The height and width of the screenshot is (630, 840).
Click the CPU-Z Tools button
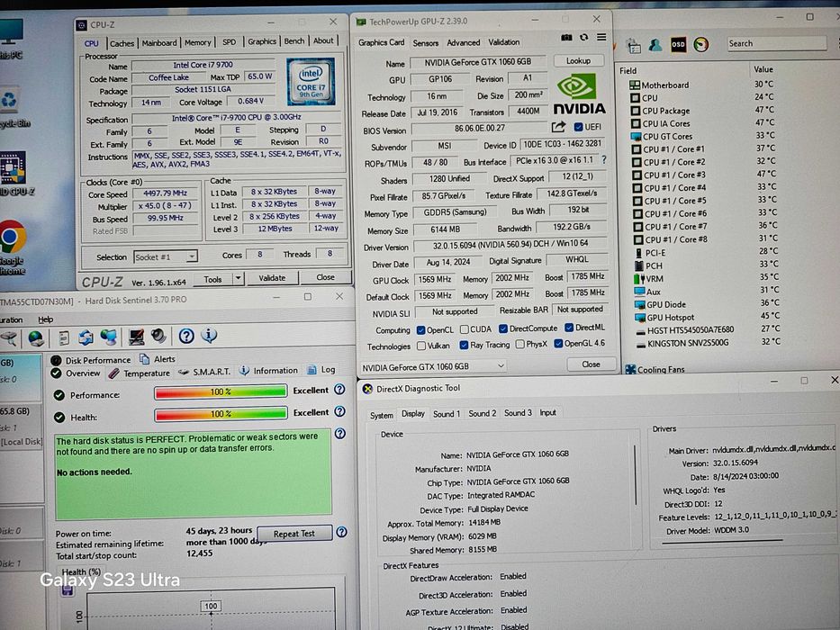(212, 279)
